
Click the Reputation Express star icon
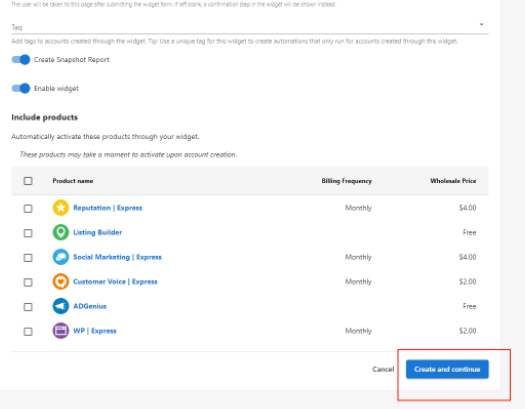point(61,208)
